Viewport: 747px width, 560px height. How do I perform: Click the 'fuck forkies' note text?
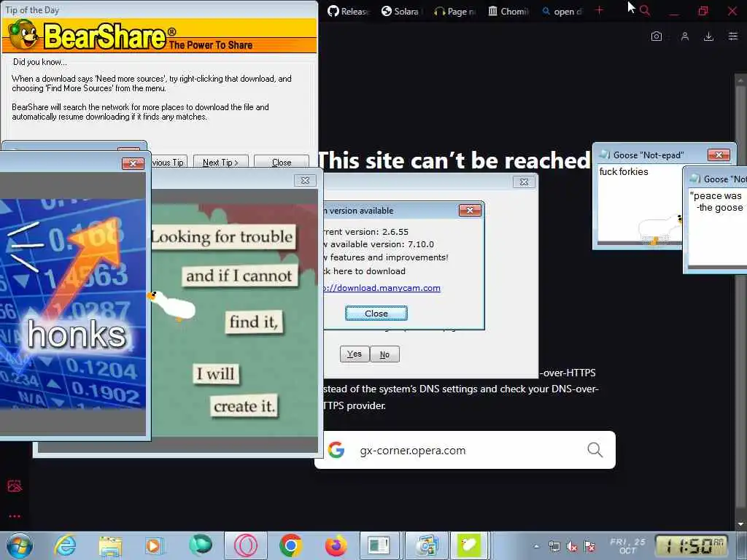tap(623, 171)
